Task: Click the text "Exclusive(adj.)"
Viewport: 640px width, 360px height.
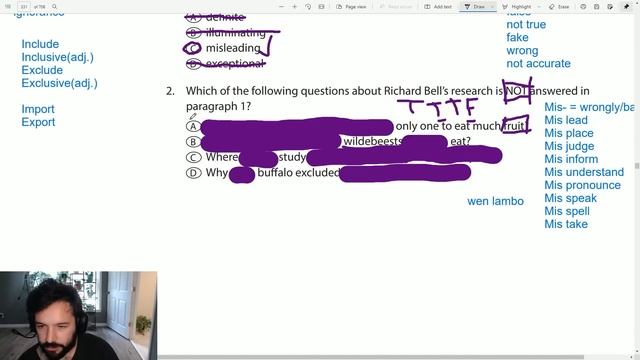Action: tap(60, 83)
